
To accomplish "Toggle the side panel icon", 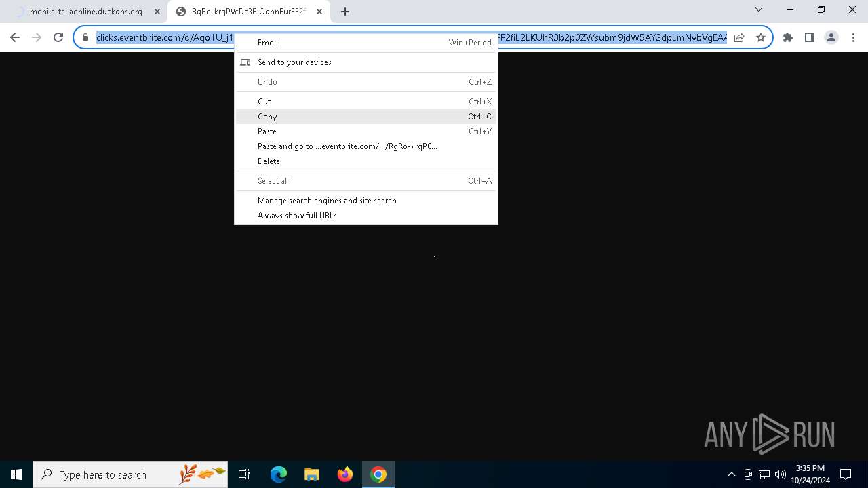I will coord(810,37).
